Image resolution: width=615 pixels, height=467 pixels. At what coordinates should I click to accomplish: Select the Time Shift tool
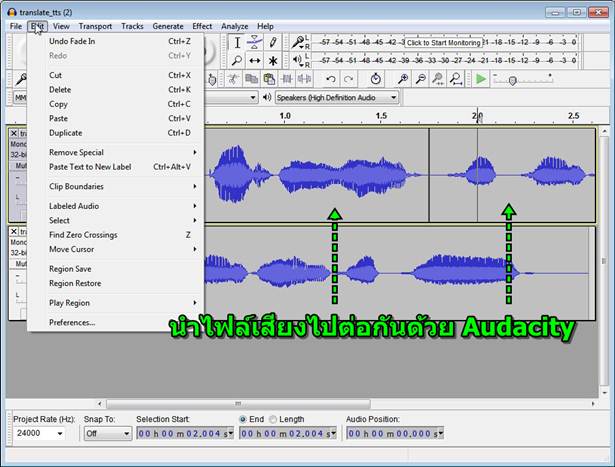point(255,60)
